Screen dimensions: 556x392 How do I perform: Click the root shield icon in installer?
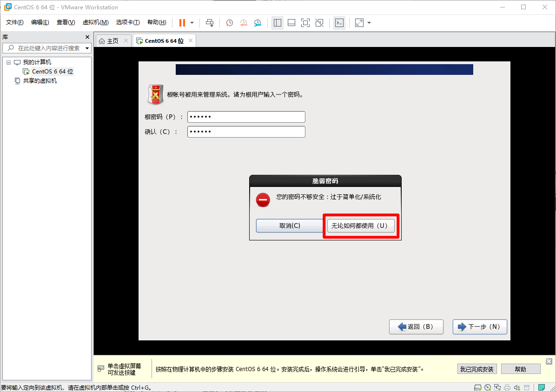pos(155,95)
